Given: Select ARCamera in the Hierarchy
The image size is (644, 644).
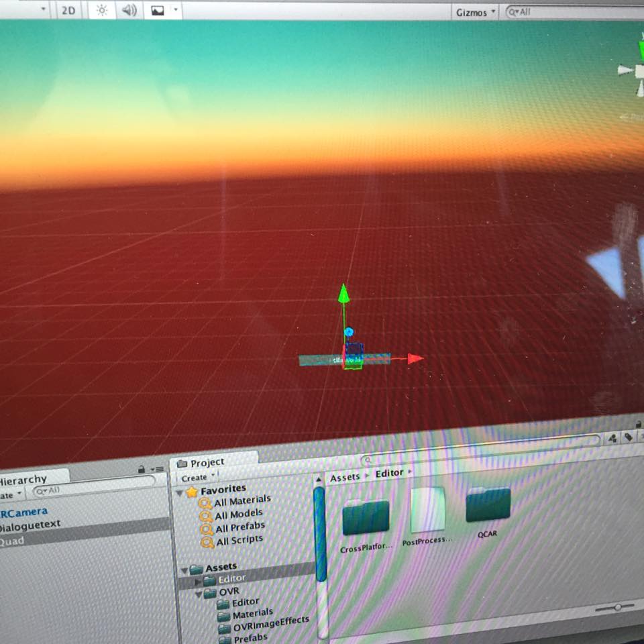Looking at the screenshot, I should pos(24,513).
